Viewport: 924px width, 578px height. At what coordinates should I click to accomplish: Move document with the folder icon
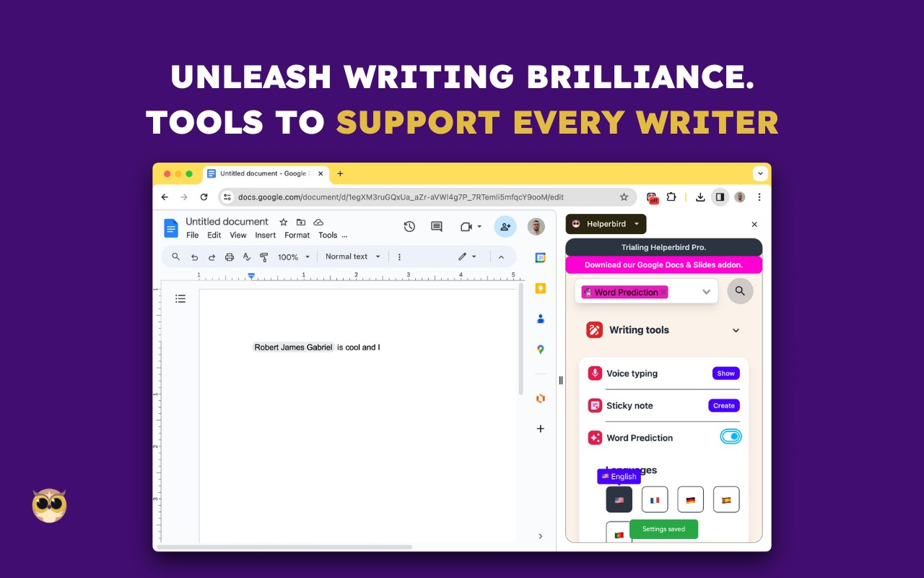[301, 223]
